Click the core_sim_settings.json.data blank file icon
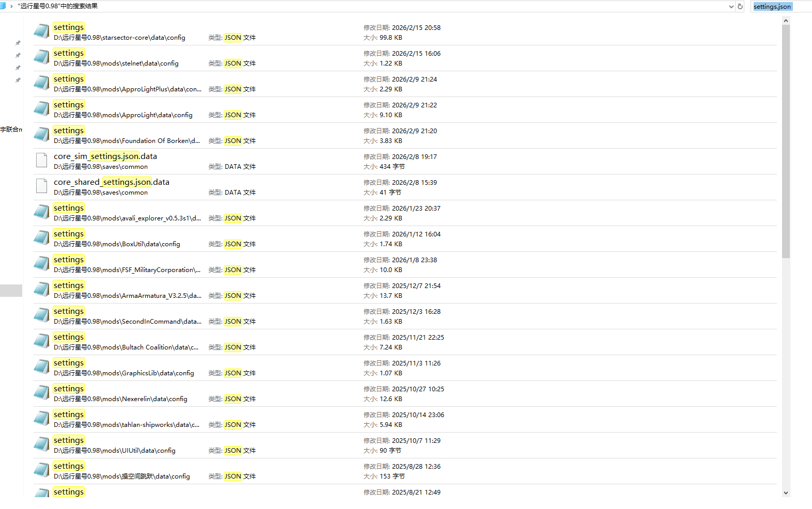 point(41,161)
